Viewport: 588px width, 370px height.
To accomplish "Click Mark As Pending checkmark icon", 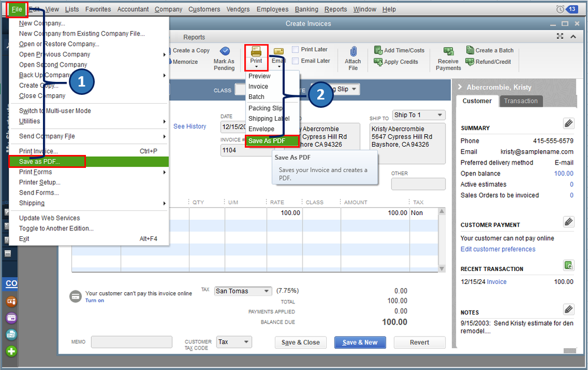I will tap(225, 51).
